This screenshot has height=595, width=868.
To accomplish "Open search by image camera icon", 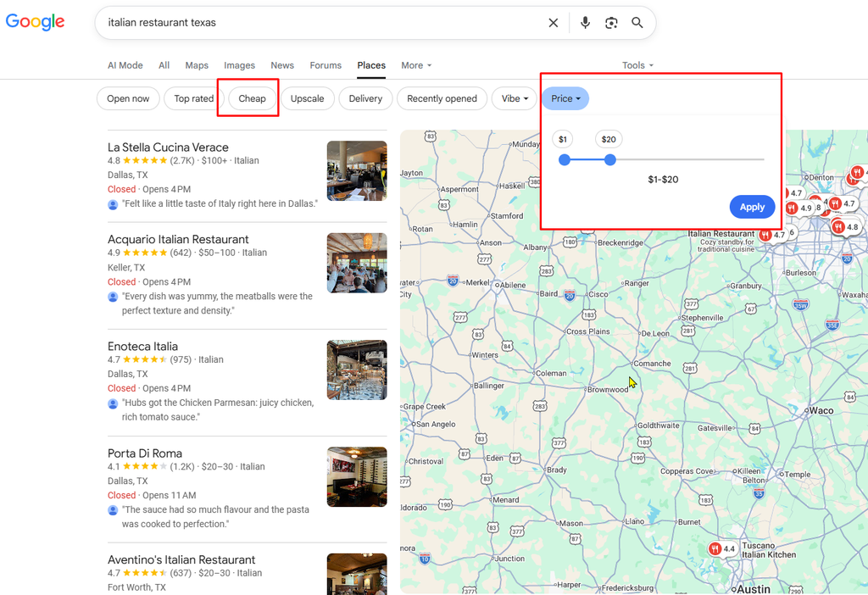I will [x=611, y=23].
